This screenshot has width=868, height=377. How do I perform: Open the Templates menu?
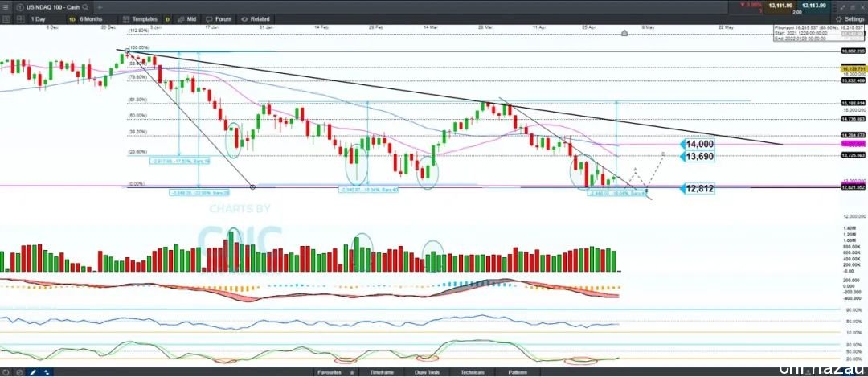tap(141, 18)
